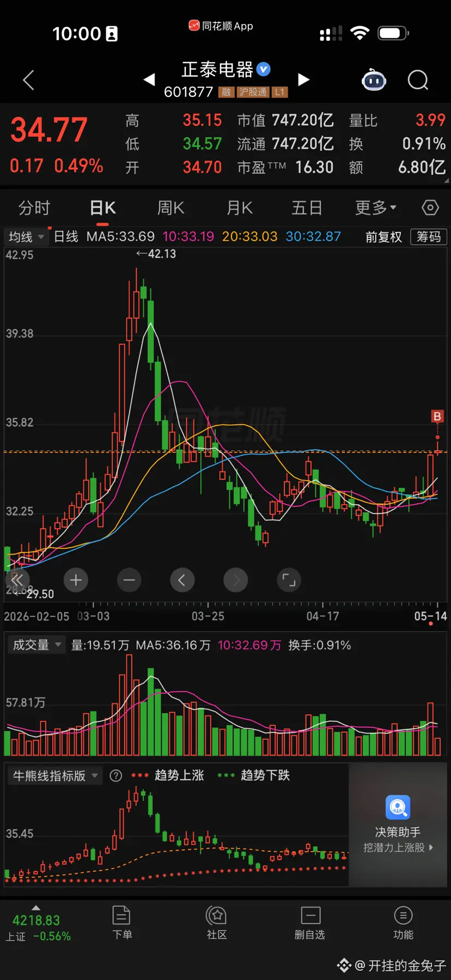Zoom out chart with minus button
Image resolution: width=451 pixels, height=980 pixels.
[129, 580]
